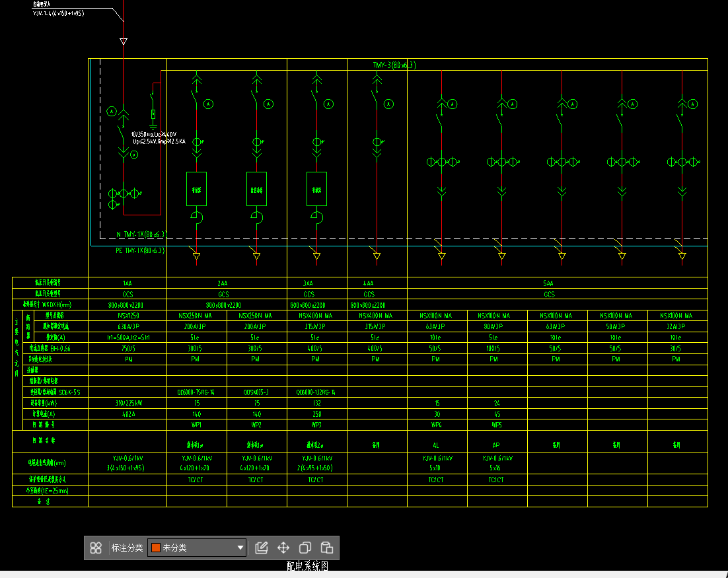
Task: Click the 750/5 current transformer cell
Action: (x=128, y=348)
